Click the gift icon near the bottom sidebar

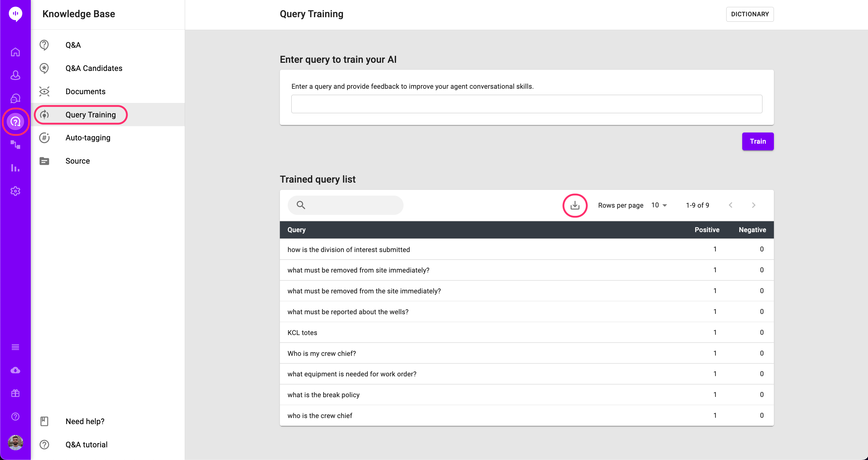tap(15, 393)
